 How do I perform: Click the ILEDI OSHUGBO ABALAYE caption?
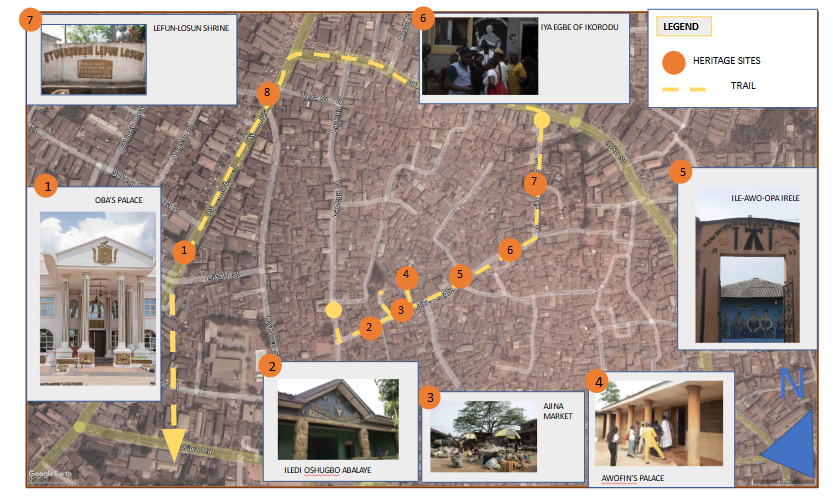(x=327, y=470)
